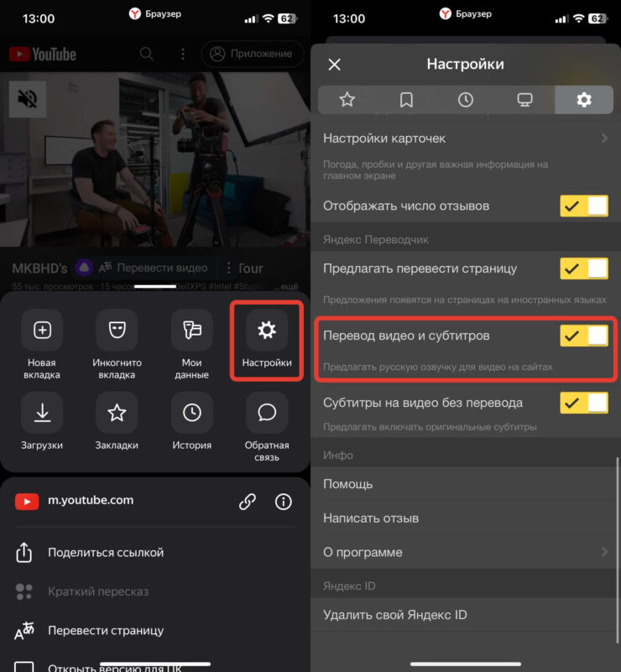
Task: Open Загрузки download icon
Action: pyautogui.click(x=42, y=413)
